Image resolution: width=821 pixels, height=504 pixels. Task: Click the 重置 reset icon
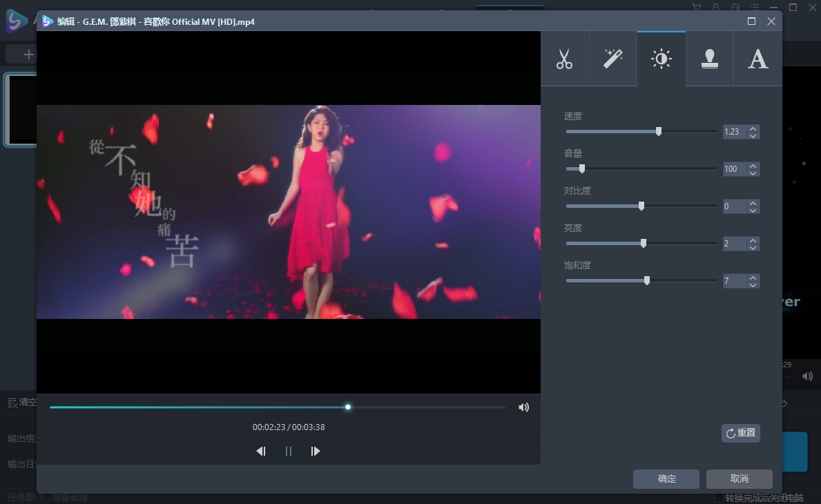coord(740,433)
